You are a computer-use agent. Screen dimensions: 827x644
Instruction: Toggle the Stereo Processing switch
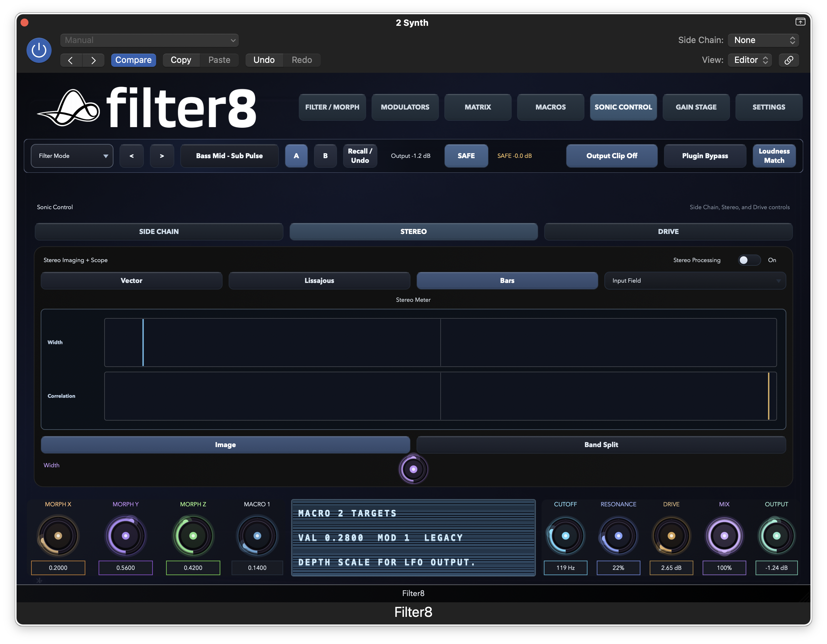click(749, 260)
